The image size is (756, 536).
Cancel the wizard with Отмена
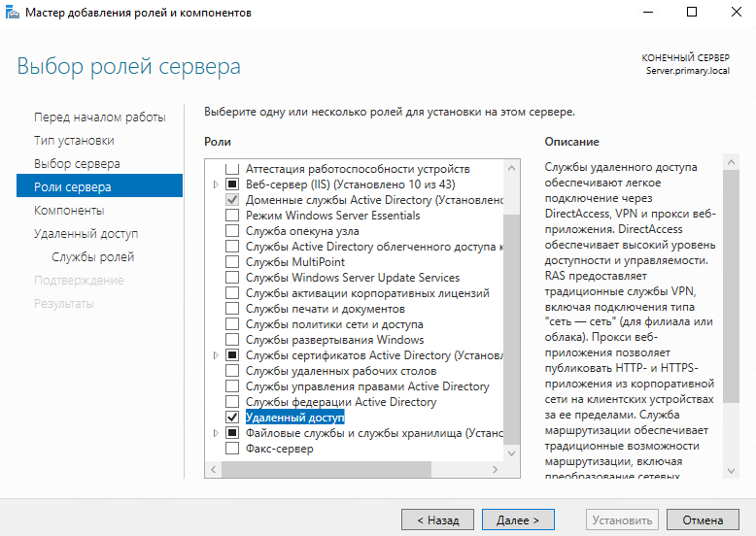(703, 519)
